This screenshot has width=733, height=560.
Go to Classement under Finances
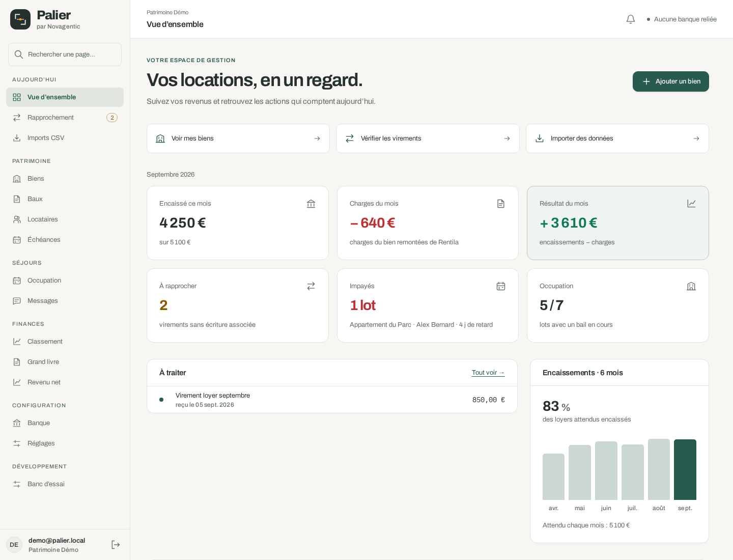click(65, 342)
